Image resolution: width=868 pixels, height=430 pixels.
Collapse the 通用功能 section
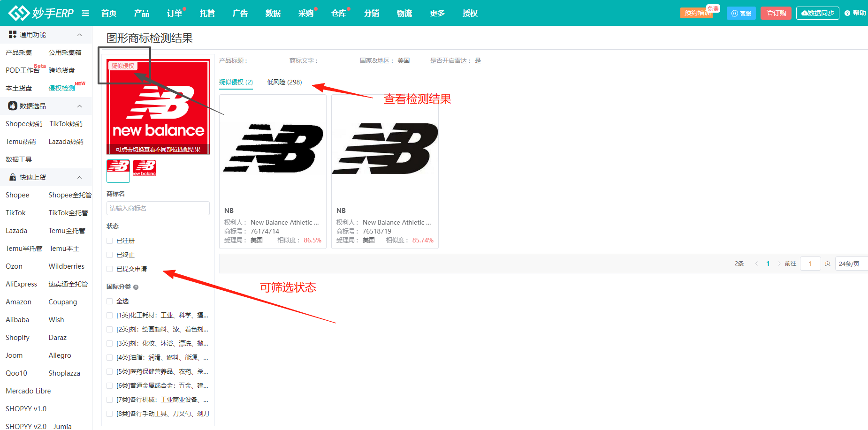click(80, 35)
